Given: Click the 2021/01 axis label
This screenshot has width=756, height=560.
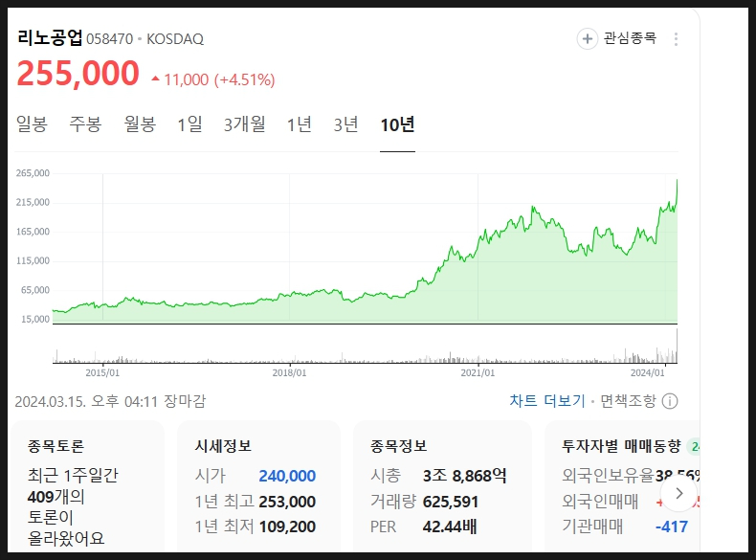Looking at the screenshot, I should (478, 372).
